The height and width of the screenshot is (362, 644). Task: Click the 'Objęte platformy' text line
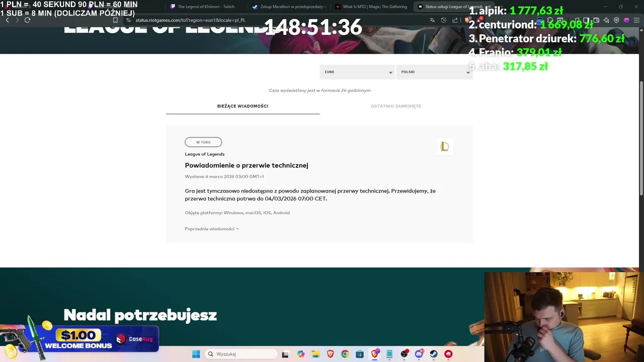237,213
